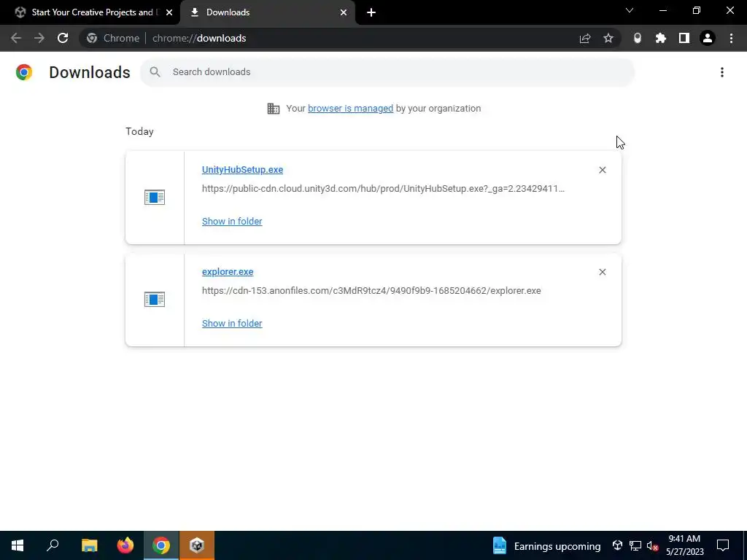Show UnityHubSetup.exe in folder
Image resolution: width=747 pixels, height=560 pixels.
pyautogui.click(x=232, y=222)
